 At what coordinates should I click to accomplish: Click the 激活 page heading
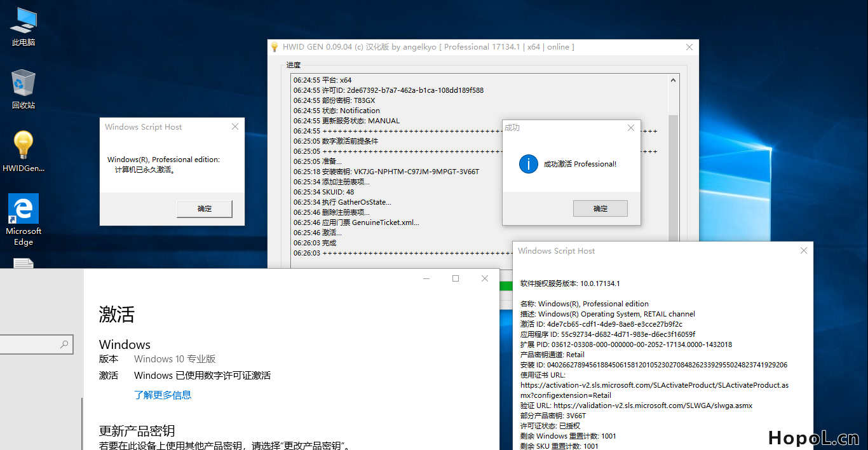[117, 314]
